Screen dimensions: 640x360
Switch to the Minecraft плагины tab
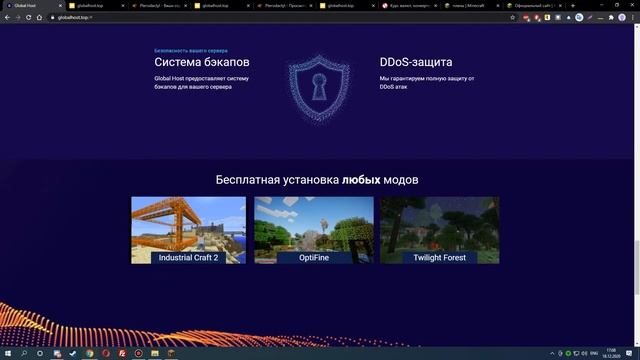(x=472, y=6)
